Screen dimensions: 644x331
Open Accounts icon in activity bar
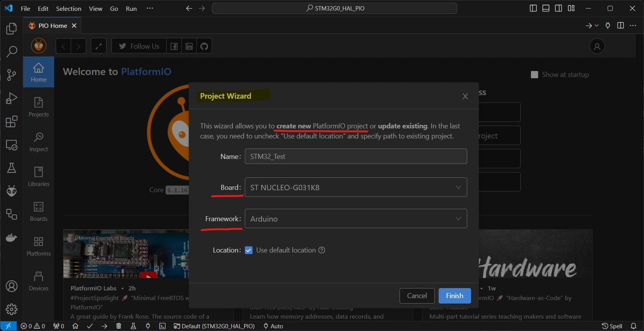(12, 286)
